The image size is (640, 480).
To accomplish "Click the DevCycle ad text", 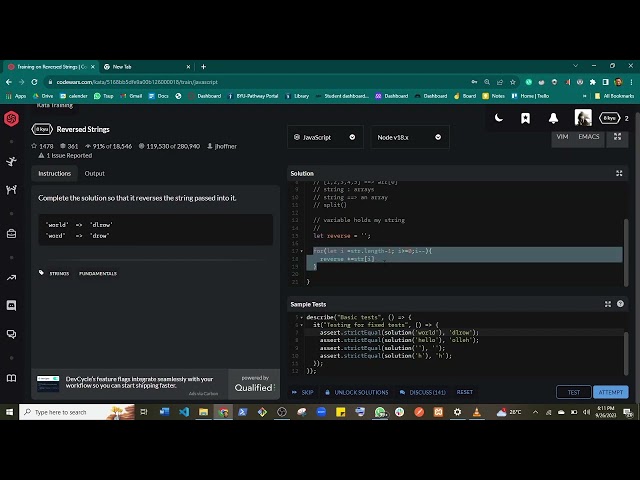I will point(139,382).
